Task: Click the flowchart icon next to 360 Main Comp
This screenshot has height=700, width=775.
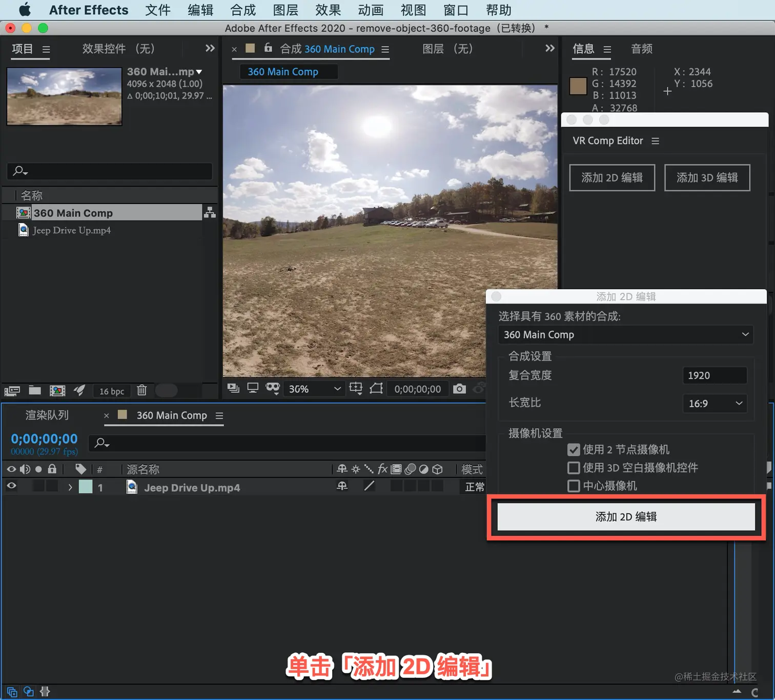Action: coord(210,212)
